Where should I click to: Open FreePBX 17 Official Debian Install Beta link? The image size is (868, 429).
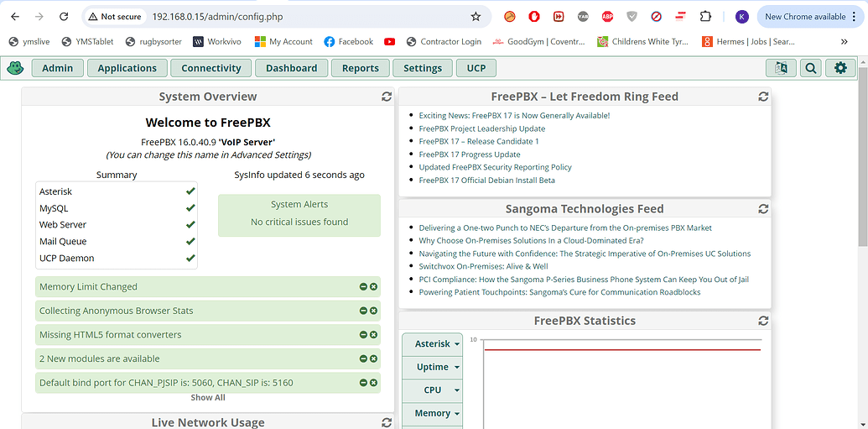pos(487,180)
